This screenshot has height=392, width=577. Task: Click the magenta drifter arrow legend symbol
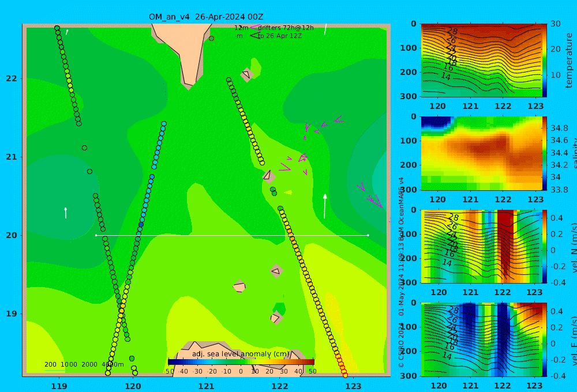(254, 28)
